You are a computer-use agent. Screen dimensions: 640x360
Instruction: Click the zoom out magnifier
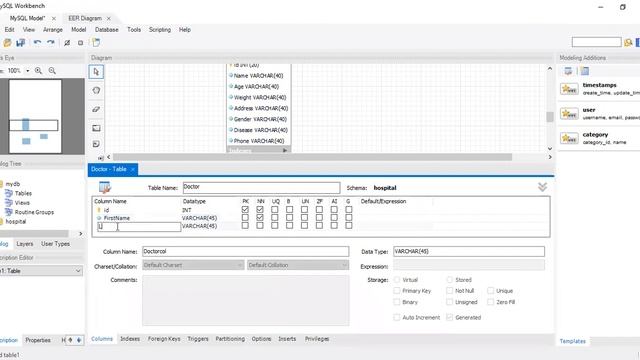(x=52, y=71)
